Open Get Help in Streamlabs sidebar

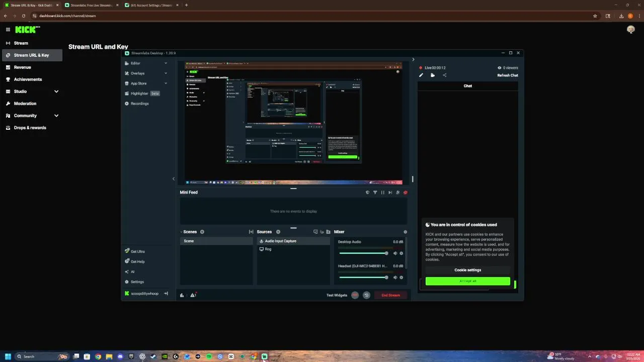135,261
